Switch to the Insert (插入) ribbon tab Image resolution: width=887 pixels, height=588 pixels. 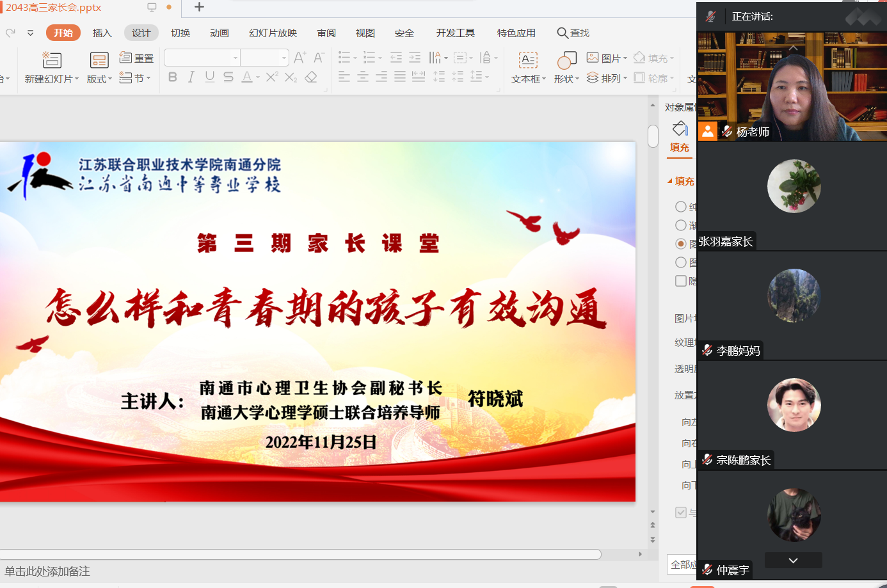tap(102, 33)
